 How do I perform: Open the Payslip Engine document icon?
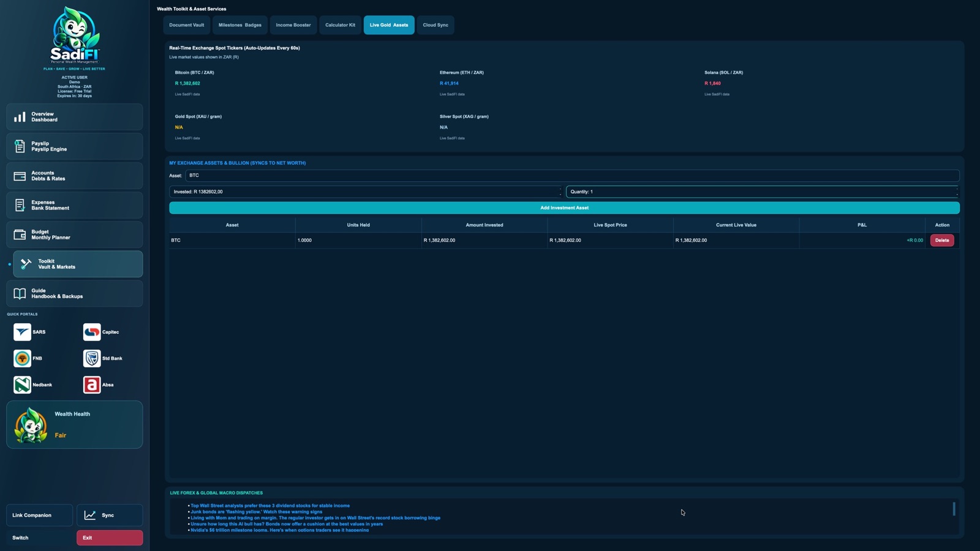click(x=20, y=146)
